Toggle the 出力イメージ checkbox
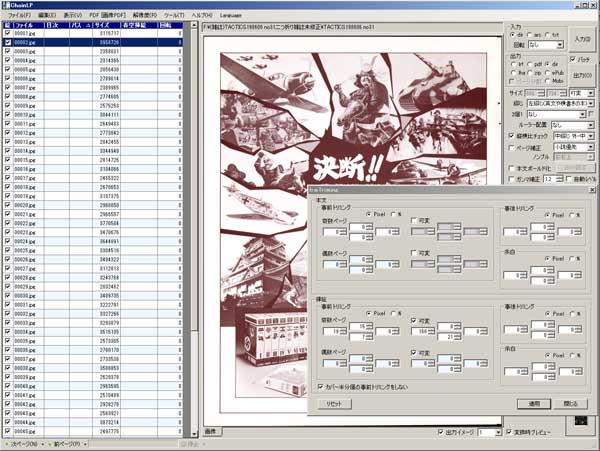This screenshot has width=600, height=451. (x=441, y=432)
